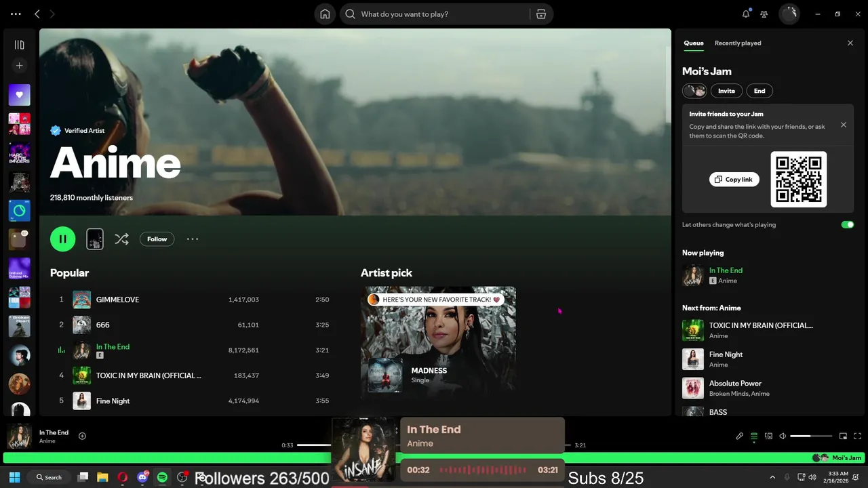The height and width of the screenshot is (488, 868).
Task: Open In The End under Now playing
Action: click(726, 270)
